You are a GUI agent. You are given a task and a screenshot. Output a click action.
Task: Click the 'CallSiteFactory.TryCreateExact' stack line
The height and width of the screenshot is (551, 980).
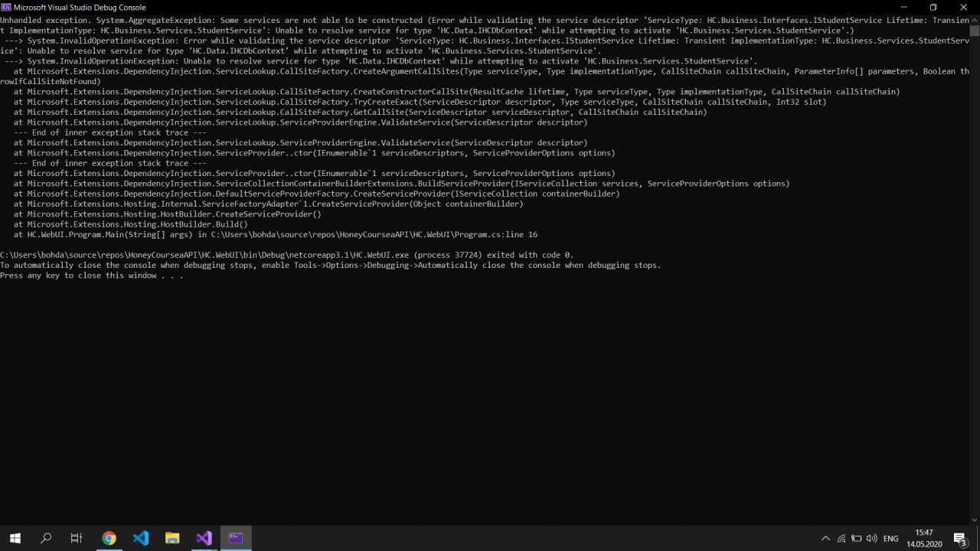pos(420,102)
